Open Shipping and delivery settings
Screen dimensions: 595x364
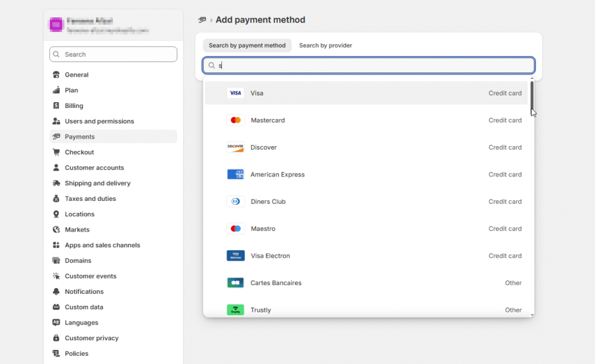pyautogui.click(x=113, y=183)
